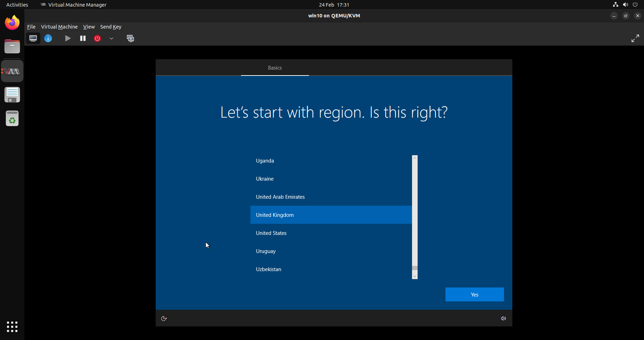Launch Firefox from the Ubuntu dock
The image size is (644, 340).
click(x=12, y=22)
